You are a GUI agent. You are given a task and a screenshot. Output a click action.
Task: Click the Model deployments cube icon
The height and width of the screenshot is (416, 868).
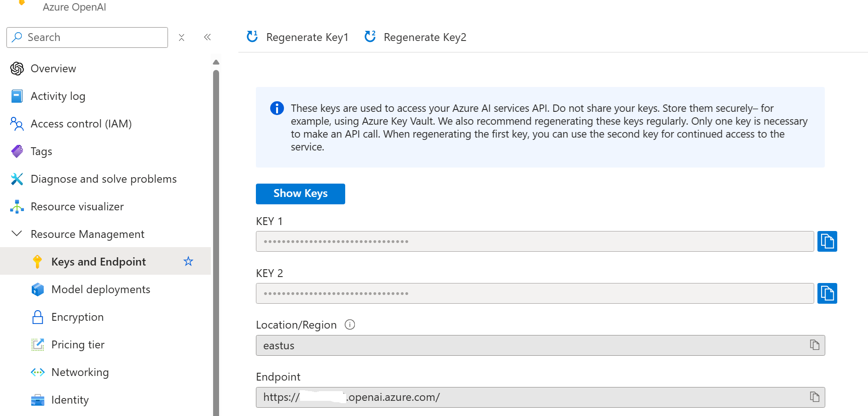point(38,289)
